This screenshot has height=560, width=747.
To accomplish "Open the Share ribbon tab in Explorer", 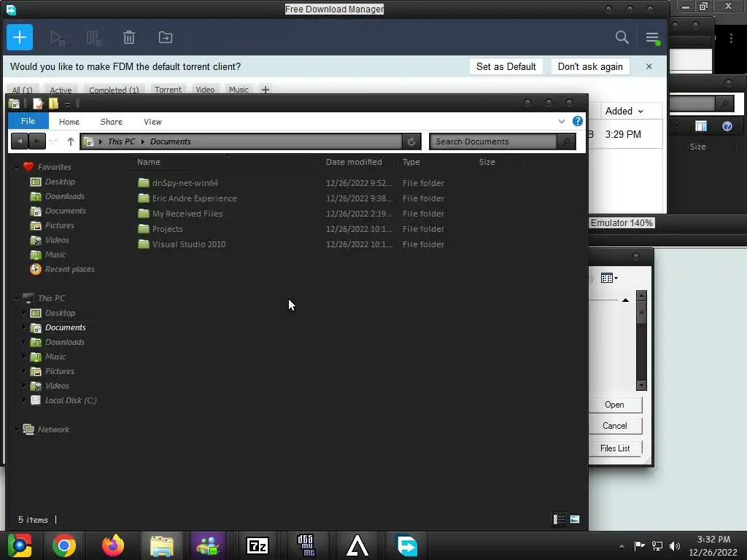I will tap(112, 122).
